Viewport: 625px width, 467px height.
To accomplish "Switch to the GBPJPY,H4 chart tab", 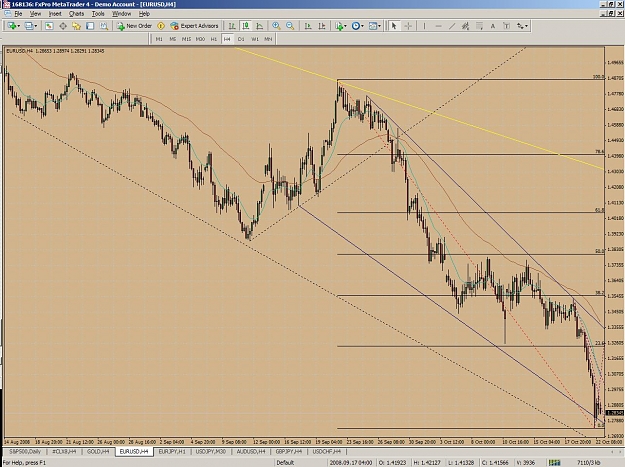I will coord(289,451).
